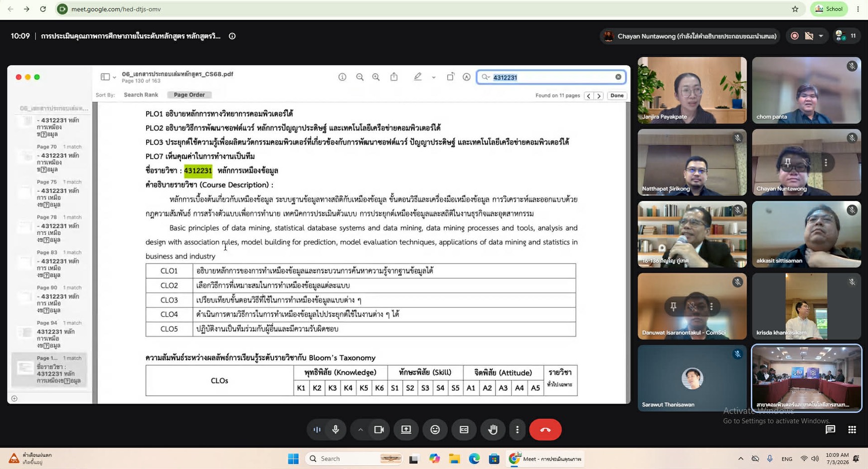The image size is (868, 469).
Task: Open meeting details info icon
Action: click(x=232, y=36)
